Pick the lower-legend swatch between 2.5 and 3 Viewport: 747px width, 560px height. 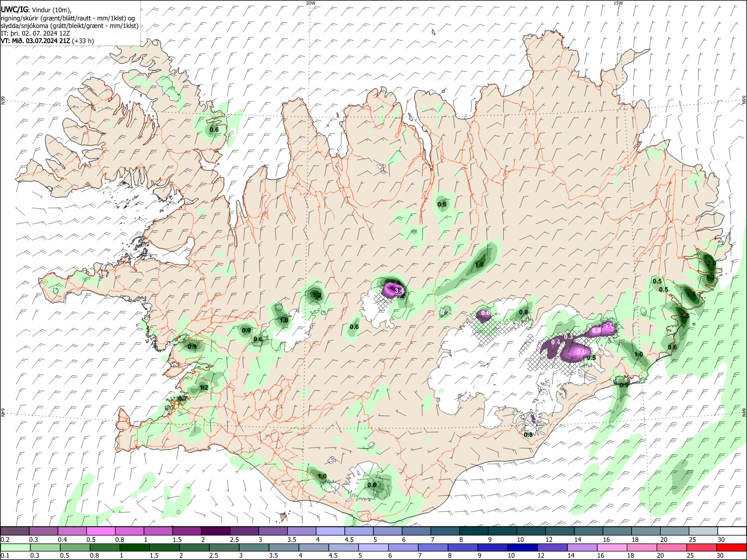tap(224, 547)
